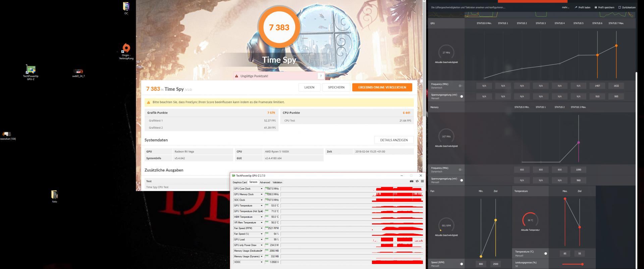Click the 3DMark vertical scrollbar
Viewport: 644px width, 269px height.
pyautogui.click(x=424, y=58)
